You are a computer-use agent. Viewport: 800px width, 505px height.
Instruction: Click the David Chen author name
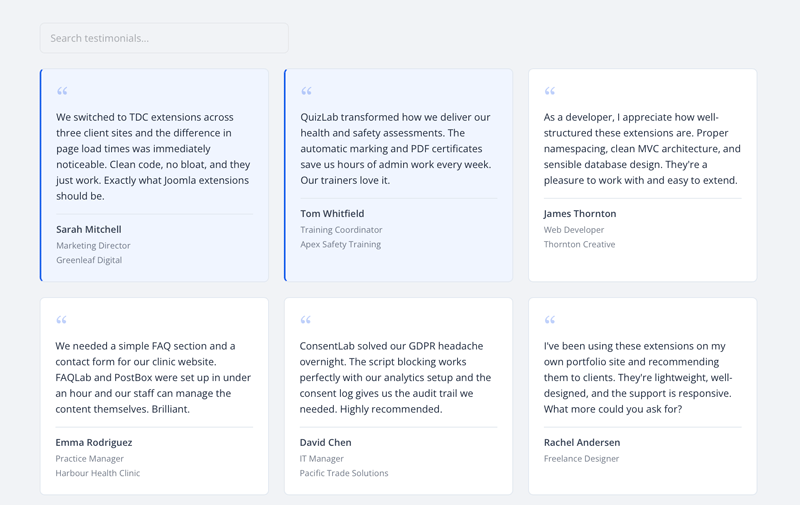[x=325, y=442]
